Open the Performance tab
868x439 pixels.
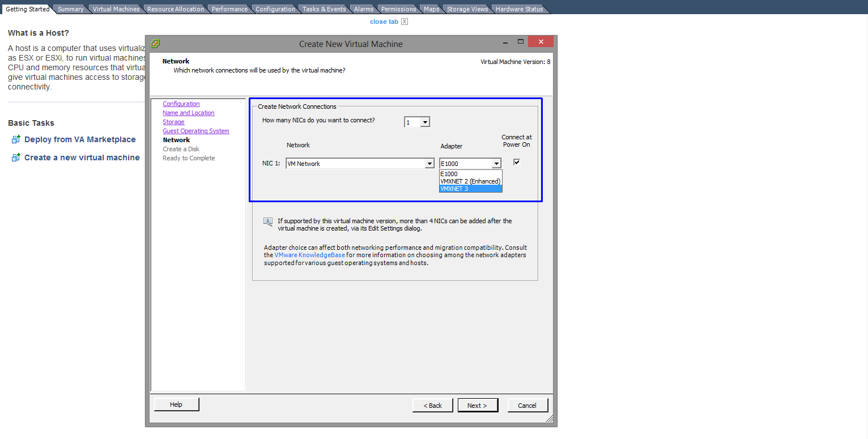coord(229,9)
